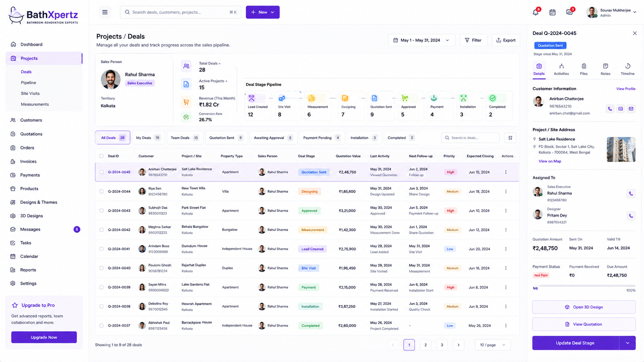Select the Approved pipeline stage icon
644x362 pixels.
405,98
